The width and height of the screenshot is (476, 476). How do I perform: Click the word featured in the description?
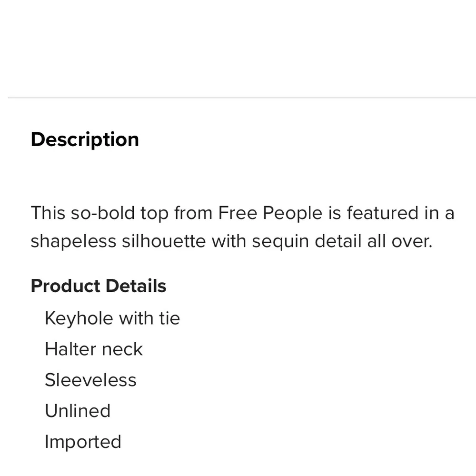click(383, 213)
